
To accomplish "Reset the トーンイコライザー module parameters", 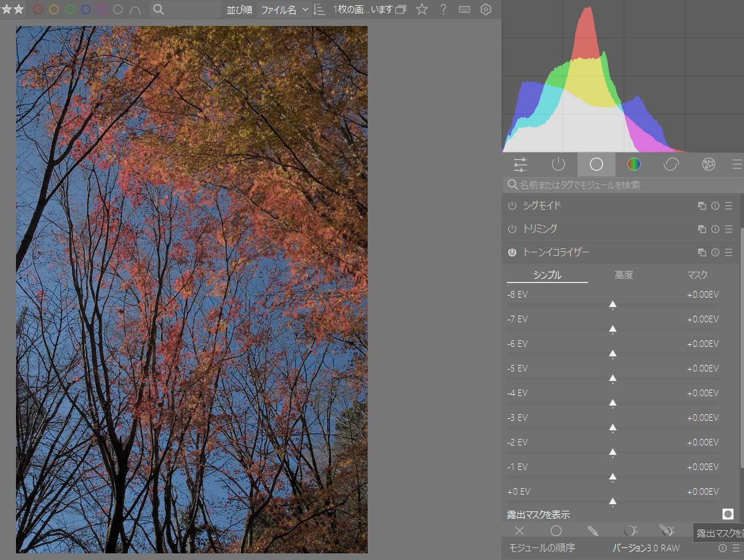I will pos(715,252).
